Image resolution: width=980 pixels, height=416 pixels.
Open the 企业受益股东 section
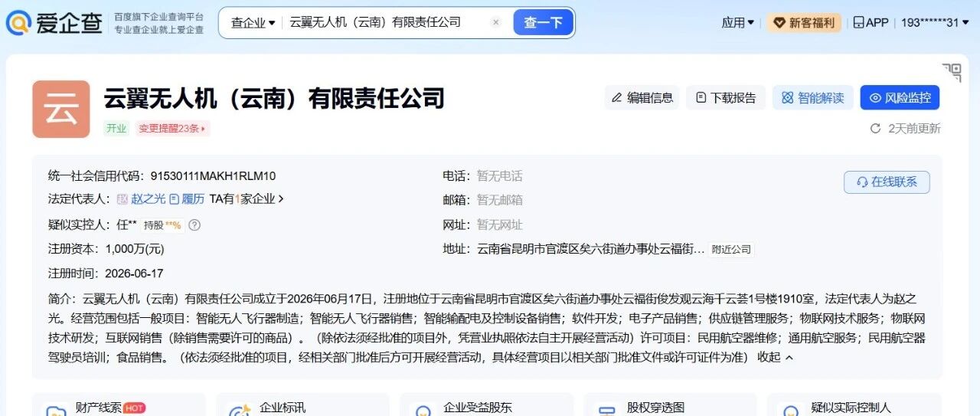point(486,408)
